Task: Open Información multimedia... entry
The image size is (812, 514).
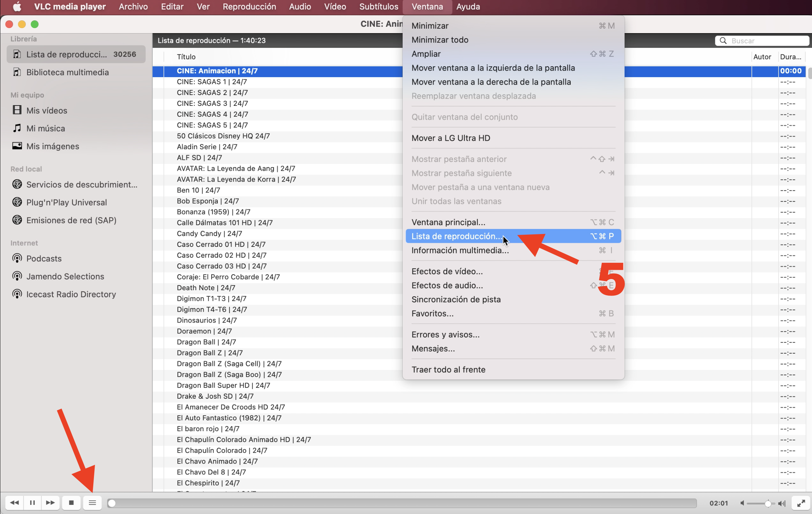Action: 513,251
